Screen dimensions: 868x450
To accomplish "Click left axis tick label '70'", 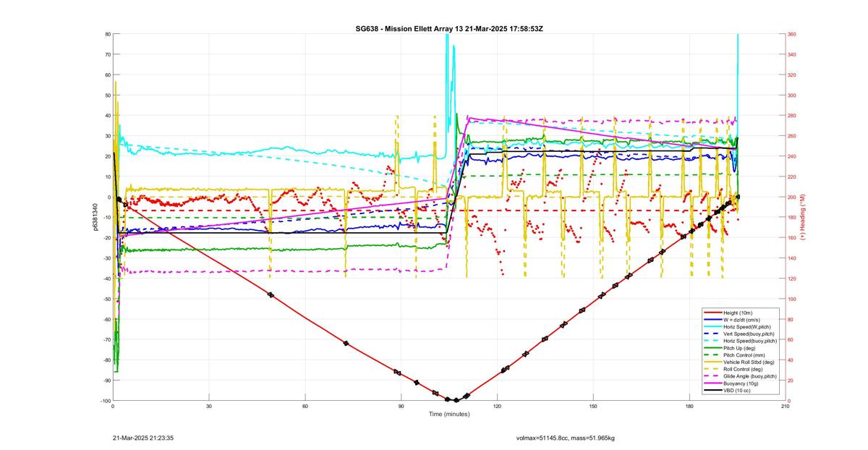I will (108, 54).
